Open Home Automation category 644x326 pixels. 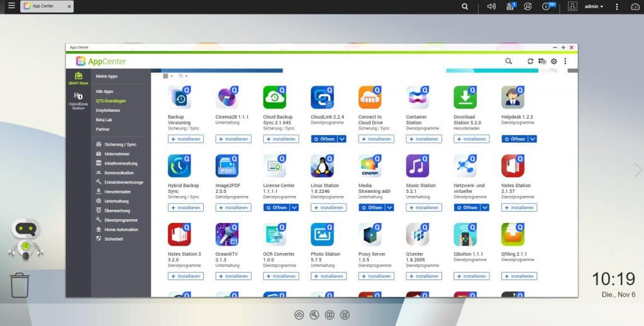pyautogui.click(x=117, y=230)
